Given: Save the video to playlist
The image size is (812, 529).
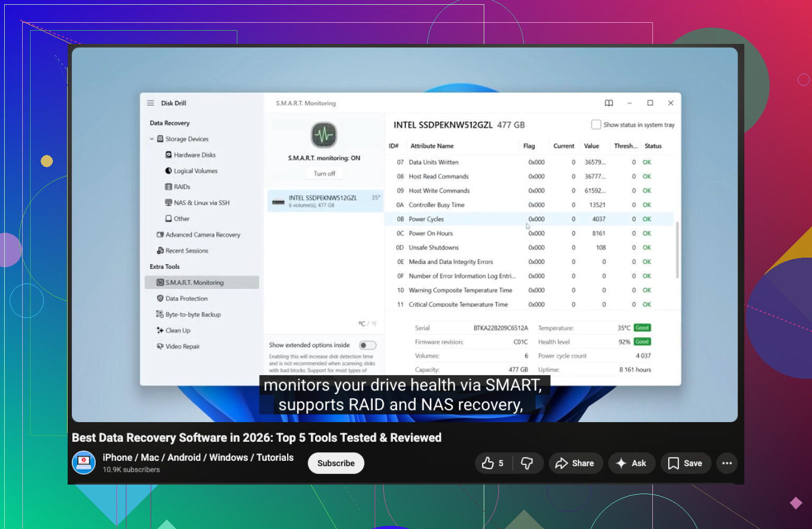Looking at the screenshot, I should pos(685,463).
